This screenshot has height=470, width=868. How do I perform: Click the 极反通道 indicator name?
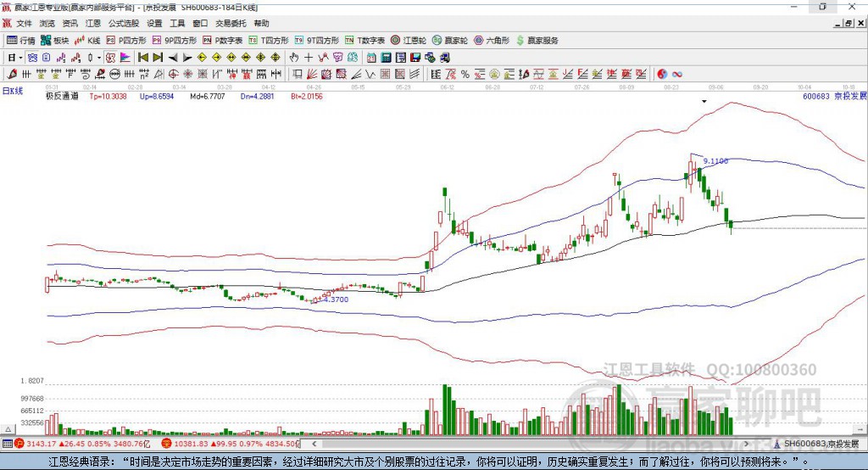(62, 96)
